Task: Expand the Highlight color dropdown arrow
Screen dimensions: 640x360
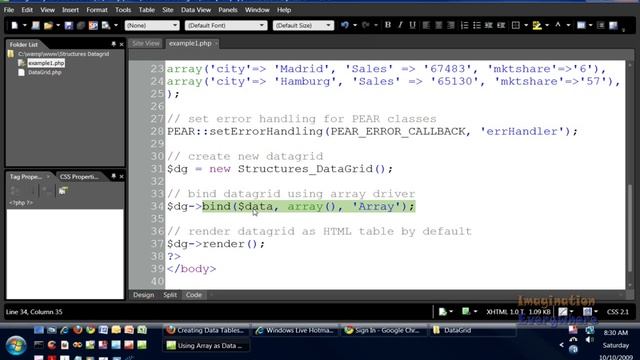Action: tap(547, 25)
